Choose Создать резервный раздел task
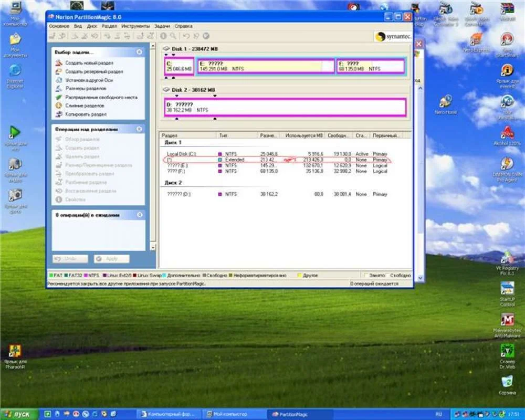Image resolution: width=525 pixels, height=420 pixels. coord(94,72)
